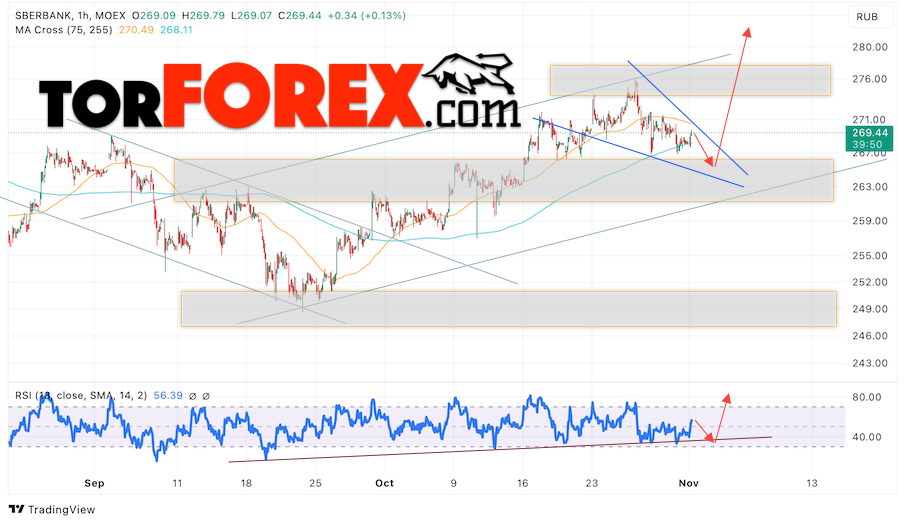Click the first RSI circle-slash icon

pyautogui.click(x=193, y=396)
